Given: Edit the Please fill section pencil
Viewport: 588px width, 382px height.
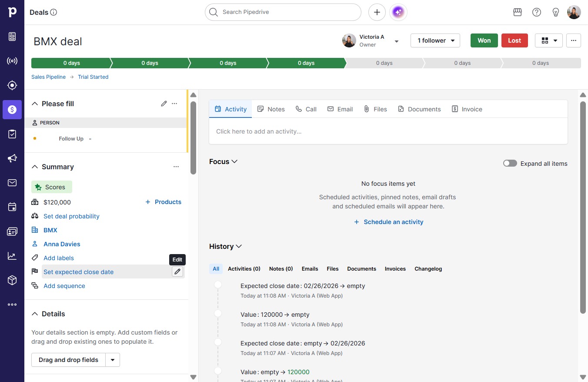Looking at the screenshot, I should (164, 104).
